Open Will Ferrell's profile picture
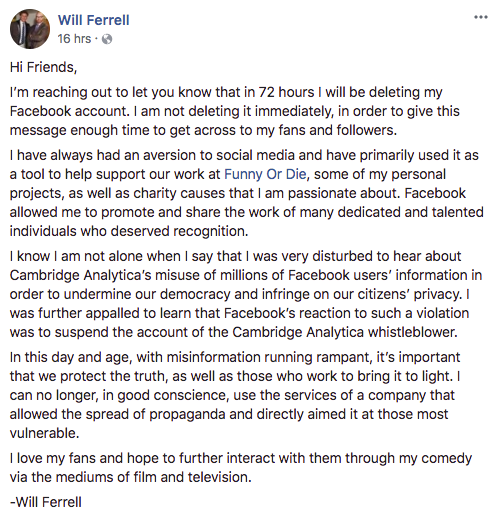This screenshot has height=519, width=489. [30, 29]
